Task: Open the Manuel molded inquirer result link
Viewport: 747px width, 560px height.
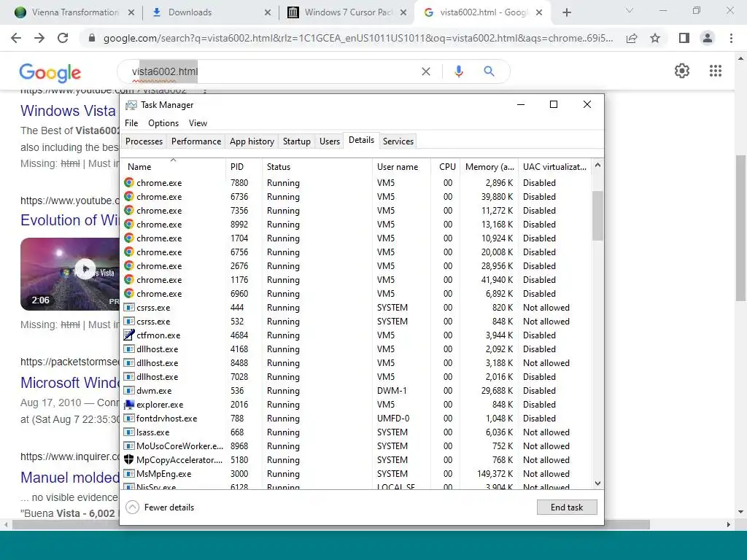Action: coord(69,477)
